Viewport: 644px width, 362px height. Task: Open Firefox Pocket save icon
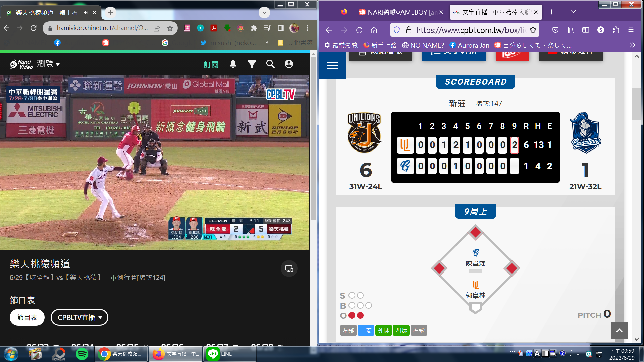[555, 30]
